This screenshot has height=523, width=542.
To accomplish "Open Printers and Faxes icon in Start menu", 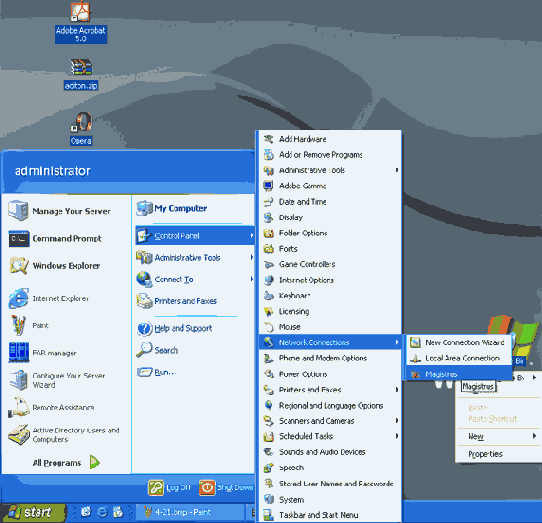I will (144, 301).
